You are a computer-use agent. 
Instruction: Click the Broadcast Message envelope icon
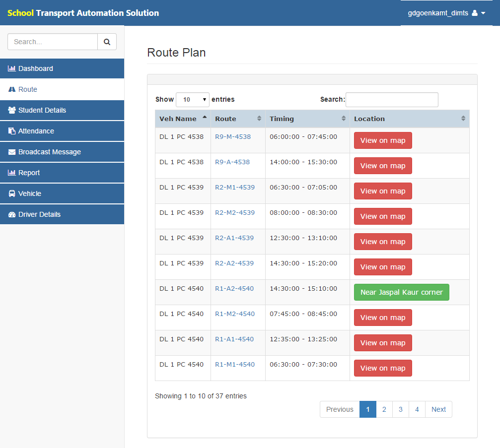tap(12, 152)
